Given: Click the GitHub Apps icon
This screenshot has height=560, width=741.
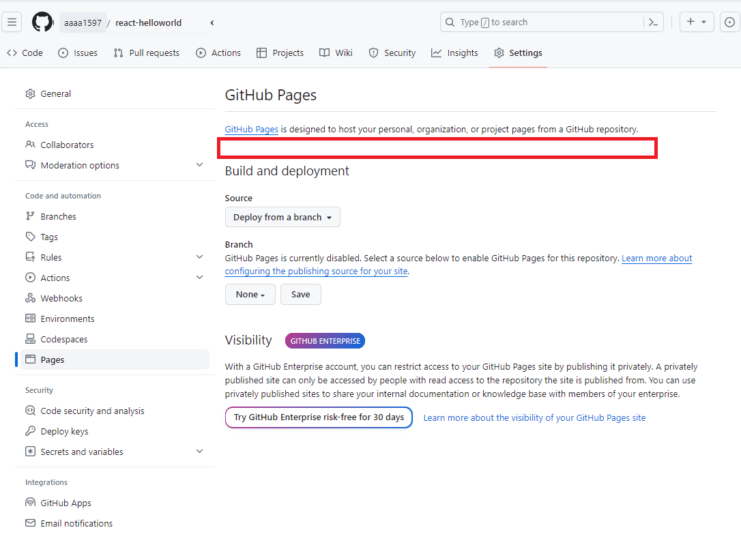Looking at the screenshot, I should click(30, 502).
